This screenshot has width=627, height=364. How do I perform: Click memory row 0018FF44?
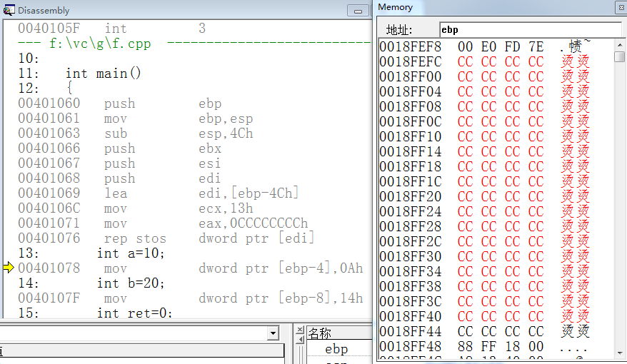click(x=485, y=331)
